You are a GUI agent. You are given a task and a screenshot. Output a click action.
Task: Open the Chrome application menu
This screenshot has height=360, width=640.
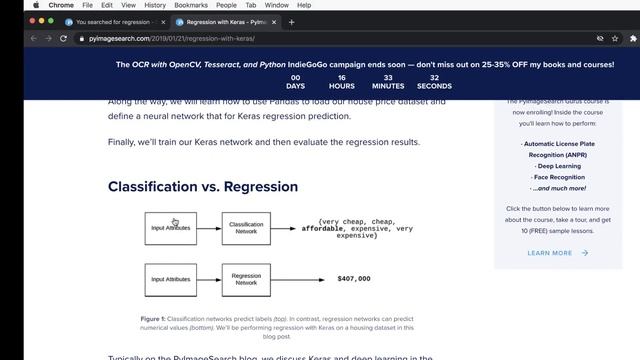[61, 5]
